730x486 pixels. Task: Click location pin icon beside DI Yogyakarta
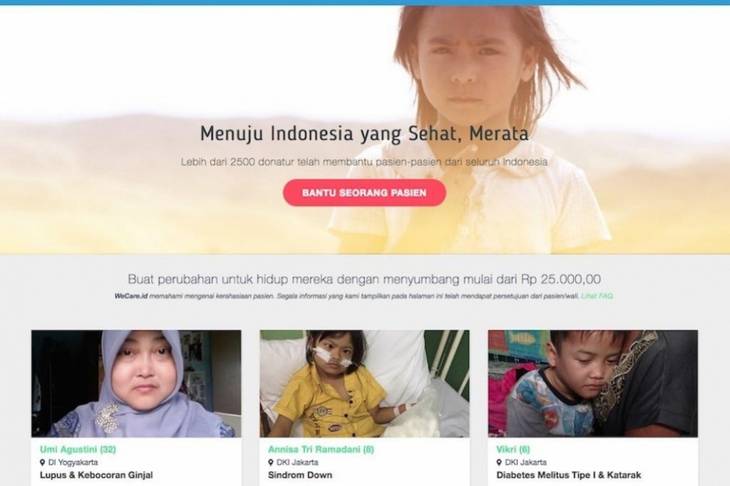[42, 462]
